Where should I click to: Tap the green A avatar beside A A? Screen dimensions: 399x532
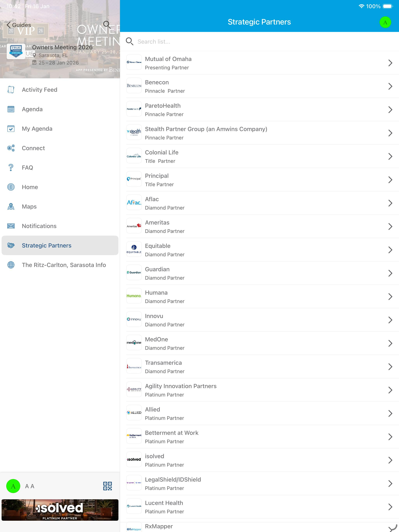pyautogui.click(x=13, y=486)
